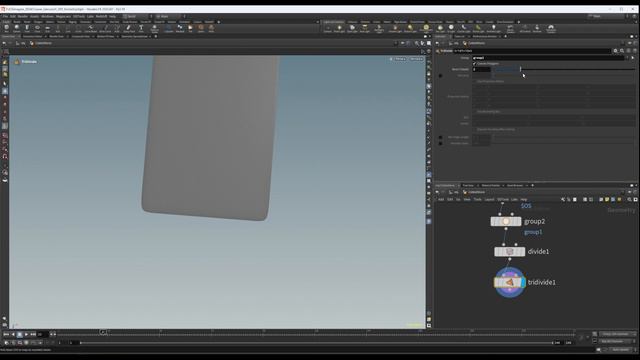This screenshot has height=360, width=640.
Task: Select the Helix shelf tool
Action: point(211,28)
